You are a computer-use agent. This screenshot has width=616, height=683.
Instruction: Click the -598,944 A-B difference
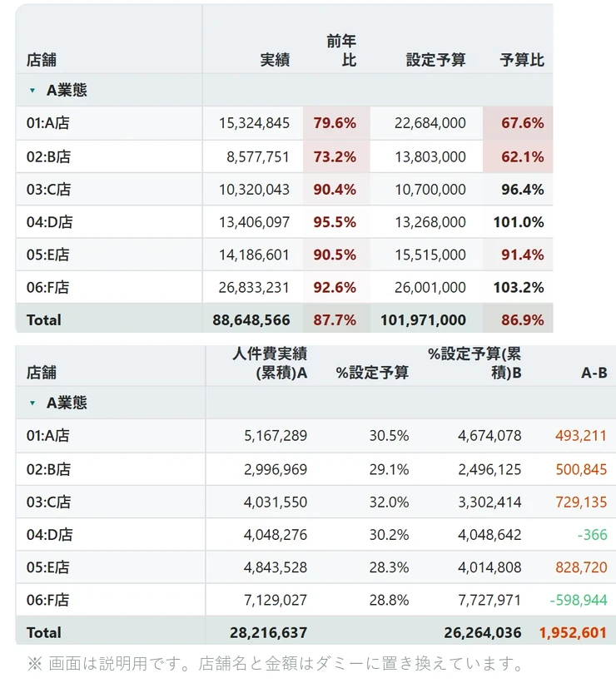point(579,601)
